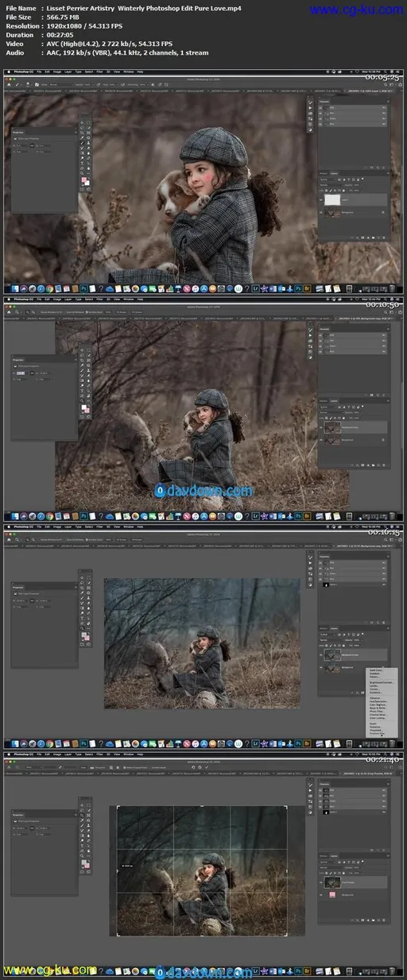Click resolution value '1920x1080 / 54.313 FPS'

(84, 26)
